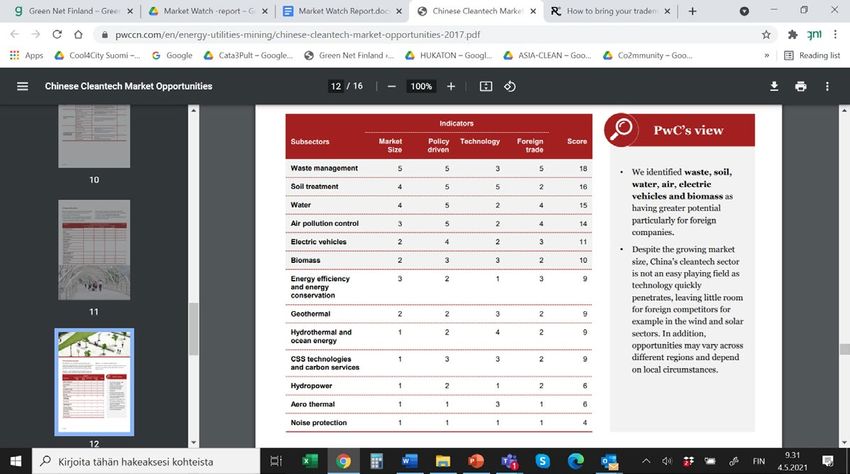The image size is (850, 474).
Task: Open Skype from the taskbar
Action: [x=542, y=461]
